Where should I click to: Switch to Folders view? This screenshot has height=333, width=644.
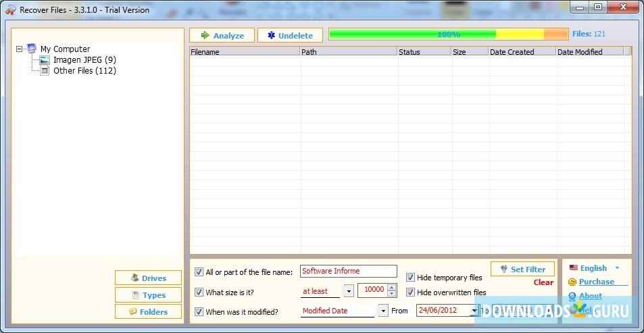coord(148,311)
